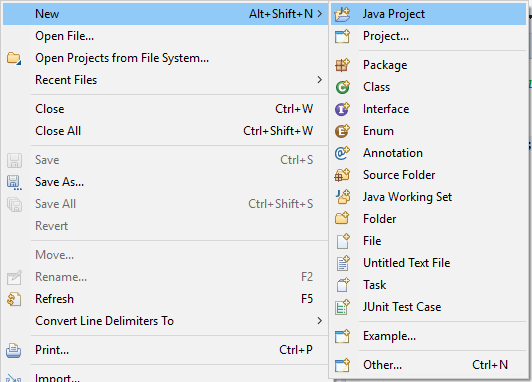Select Open Projects from File System...
Image resolution: width=532 pixels, height=382 pixels.
(165, 58)
